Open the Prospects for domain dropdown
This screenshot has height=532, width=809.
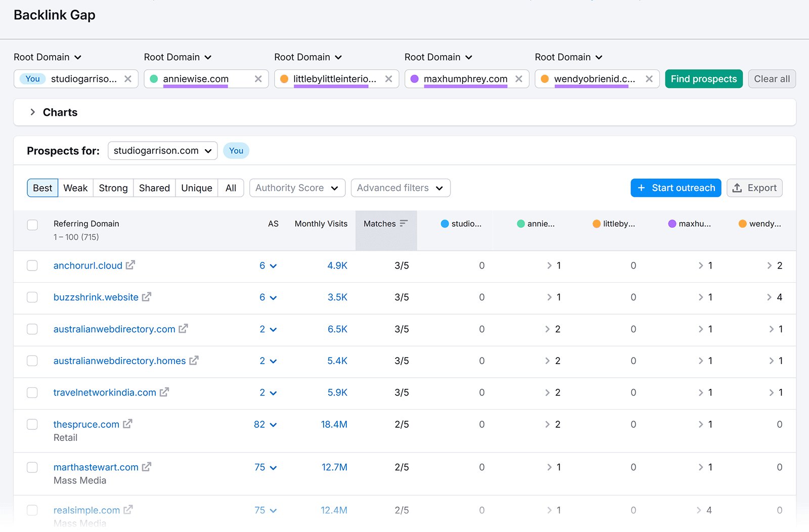click(162, 150)
